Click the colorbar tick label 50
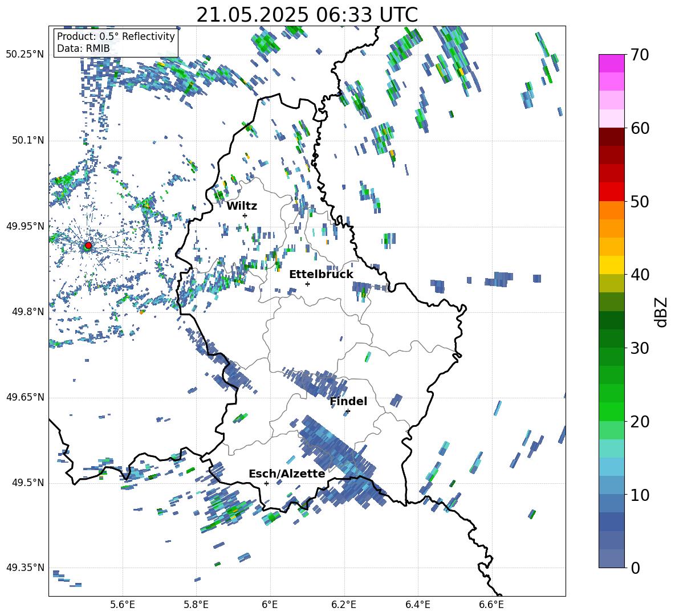Screen dimensions: 675x616 640,201
